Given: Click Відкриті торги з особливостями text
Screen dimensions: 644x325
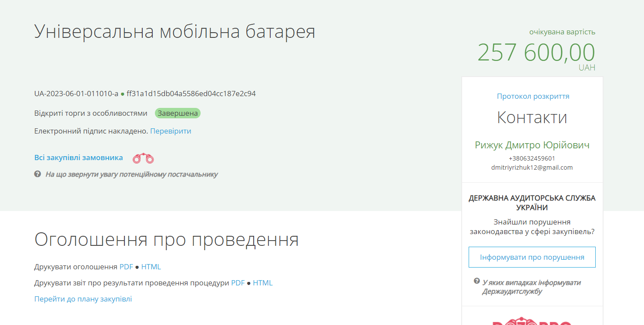Looking at the screenshot, I should click(91, 113).
